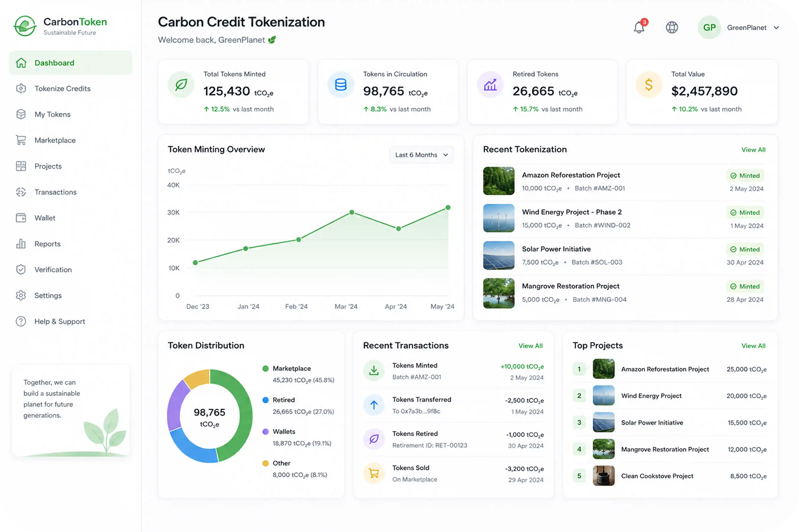Viewport: 799px width, 532px height.
Task: Click the Settings gear icon
Action: (21, 295)
